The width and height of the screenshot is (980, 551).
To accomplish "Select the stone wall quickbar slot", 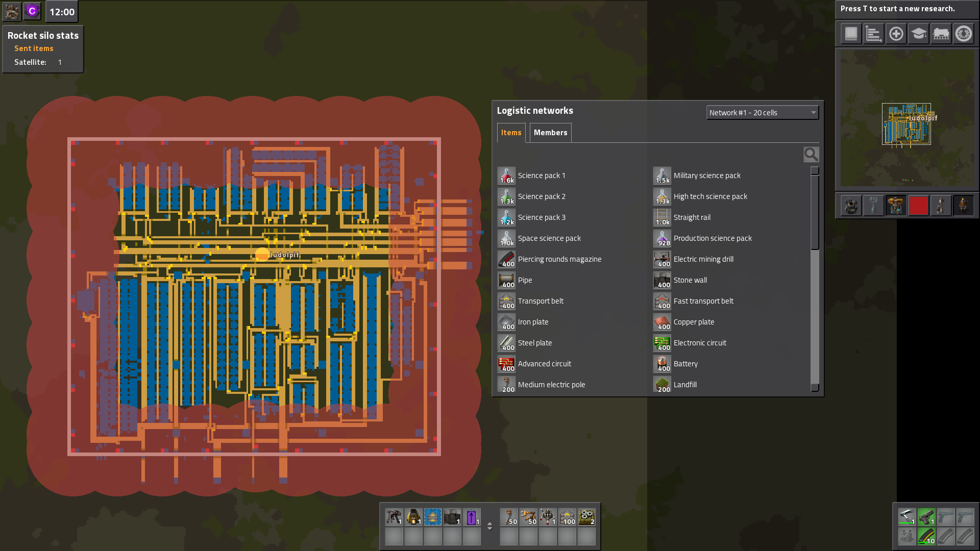I will coord(452,517).
